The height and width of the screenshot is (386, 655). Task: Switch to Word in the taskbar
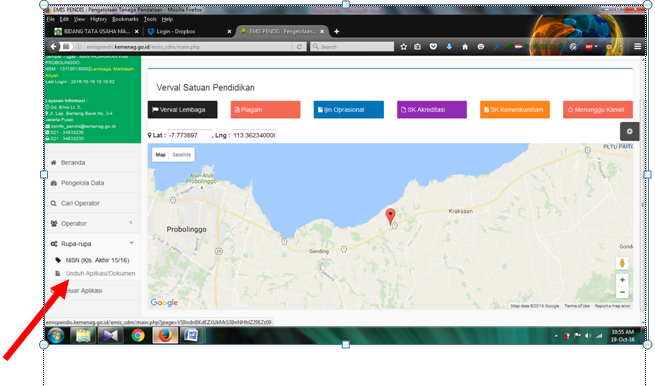click(191, 335)
